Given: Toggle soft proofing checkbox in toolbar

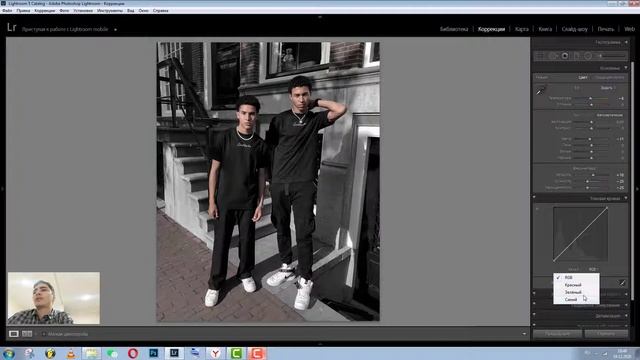Looking at the screenshot, I should 44,334.
